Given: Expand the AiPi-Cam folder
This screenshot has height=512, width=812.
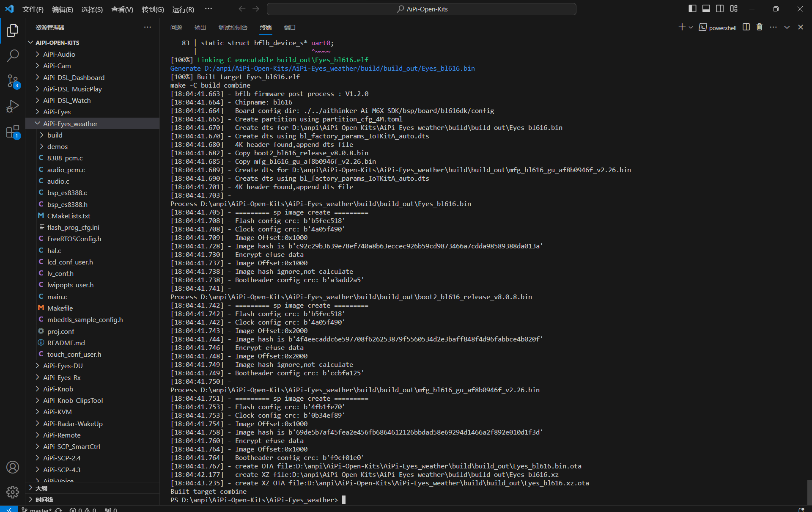Looking at the screenshot, I should click(92, 66).
